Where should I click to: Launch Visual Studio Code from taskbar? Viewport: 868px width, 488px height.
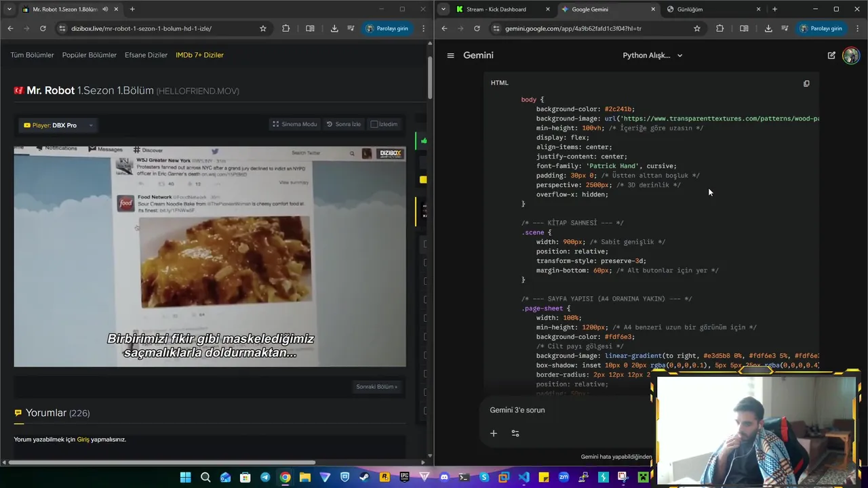524,477
